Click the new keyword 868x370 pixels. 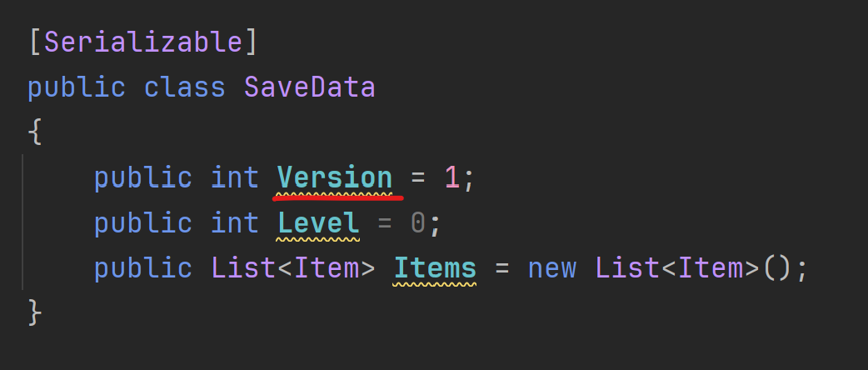[552, 268]
